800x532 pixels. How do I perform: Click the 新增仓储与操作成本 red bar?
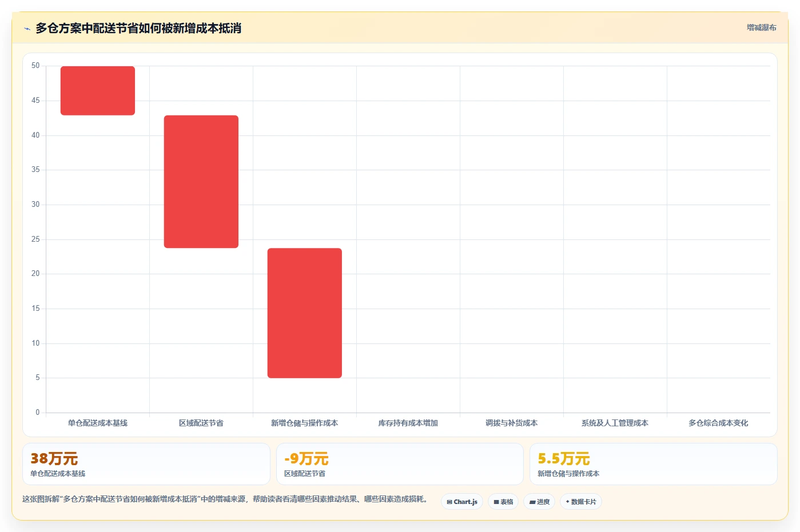(305, 313)
